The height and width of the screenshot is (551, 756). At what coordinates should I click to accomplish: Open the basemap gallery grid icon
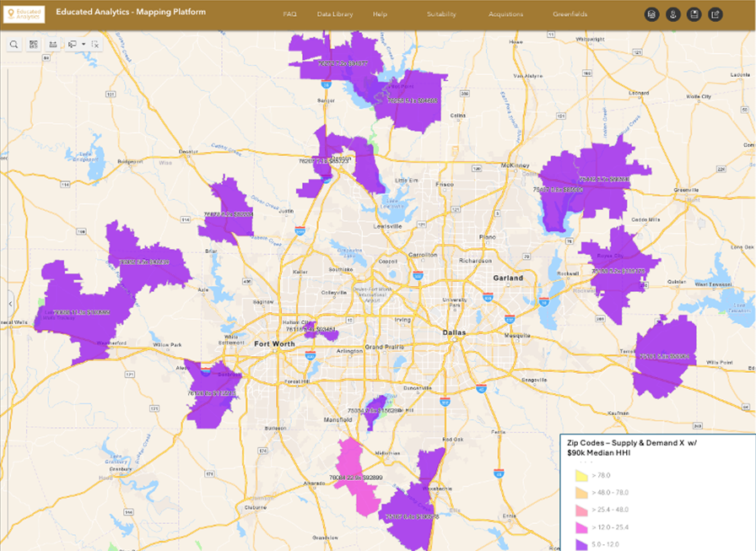34,44
